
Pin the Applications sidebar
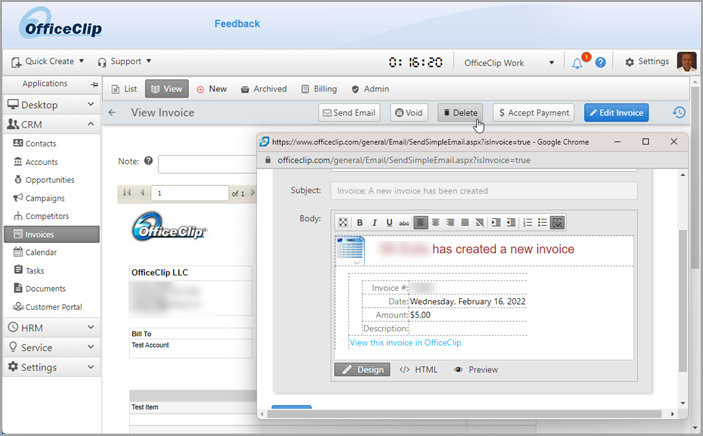(94, 84)
